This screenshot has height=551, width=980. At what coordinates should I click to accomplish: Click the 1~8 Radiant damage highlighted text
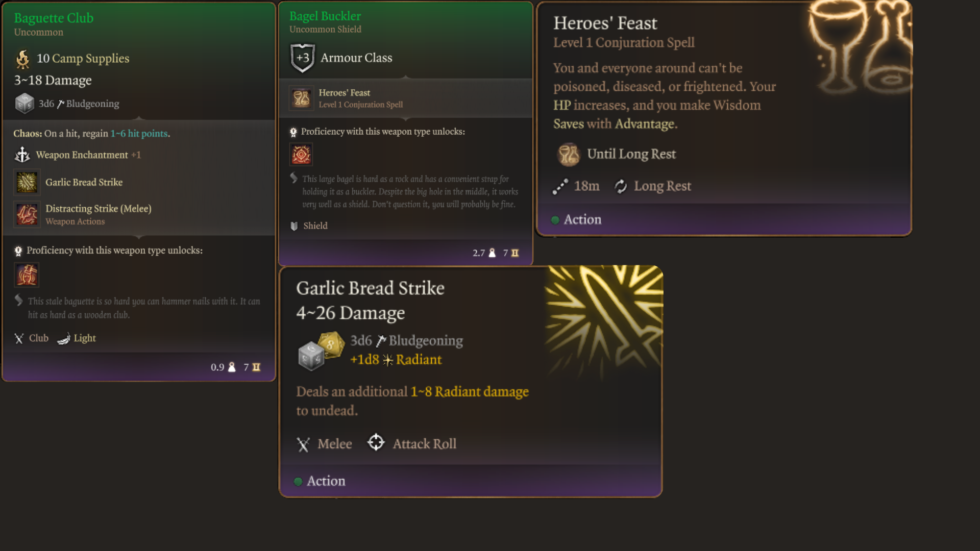coord(470,392)
